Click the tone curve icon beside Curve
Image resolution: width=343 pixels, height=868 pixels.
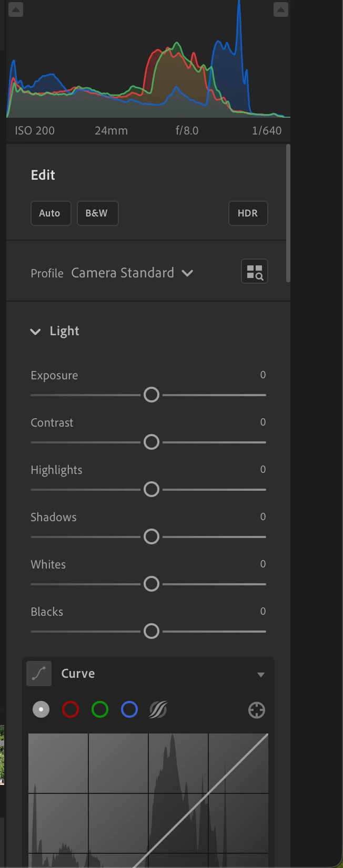click(x=39, y=674)
